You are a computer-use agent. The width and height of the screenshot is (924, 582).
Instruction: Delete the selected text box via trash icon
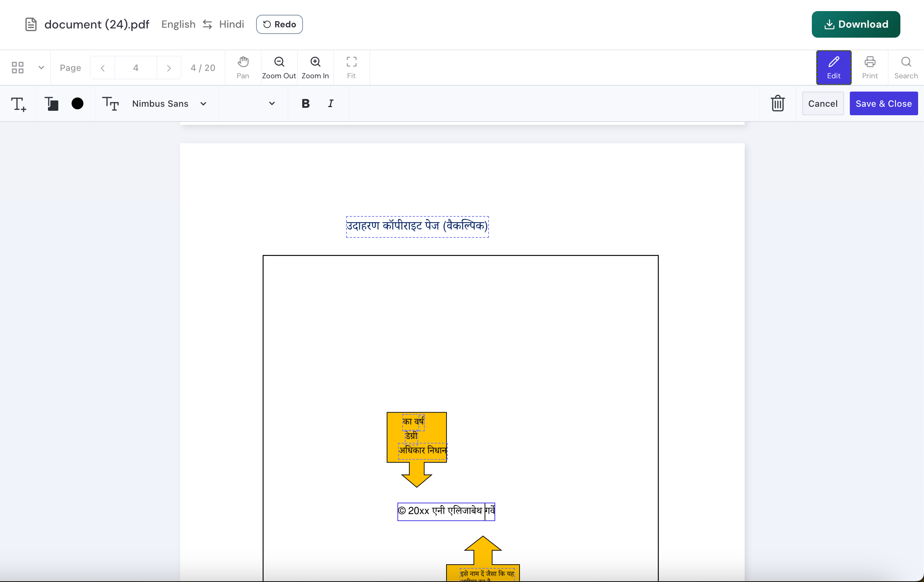coord(778,103)
